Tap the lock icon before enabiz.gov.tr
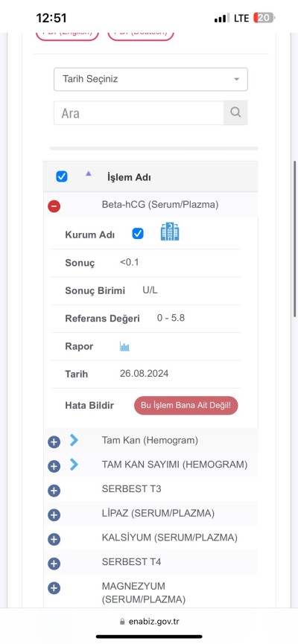This screenshot has height=644, width=298. pyautogui.click(x=122, y=622)
